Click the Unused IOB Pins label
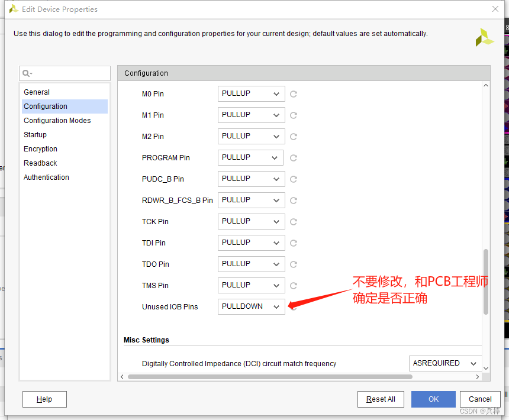This screenshot has height=420, width=509. [x=170, y=307]
